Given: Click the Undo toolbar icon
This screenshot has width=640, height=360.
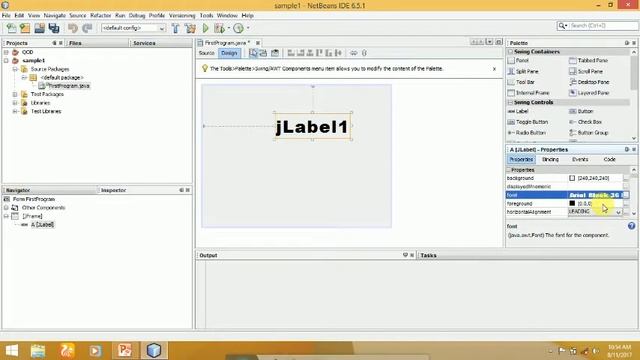Looking at the screenshot, I should tap(73, 28).
